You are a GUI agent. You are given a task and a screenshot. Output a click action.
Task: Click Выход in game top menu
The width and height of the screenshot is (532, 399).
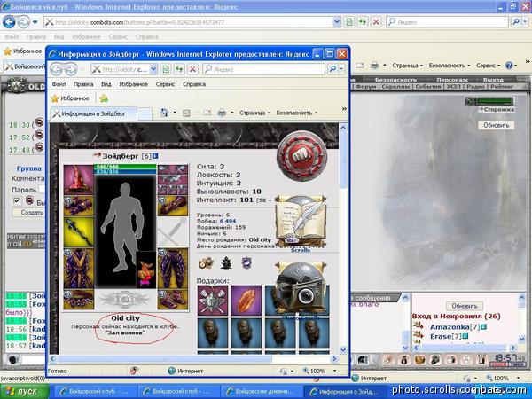click(493, 80)
